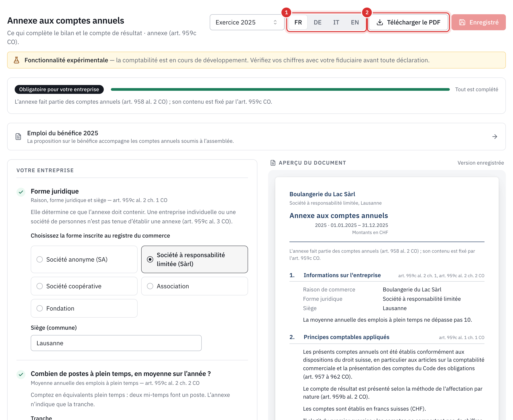Click Boulangerie du Lac Sàrl document heading

pyautogui.click(x=322, y=194)
